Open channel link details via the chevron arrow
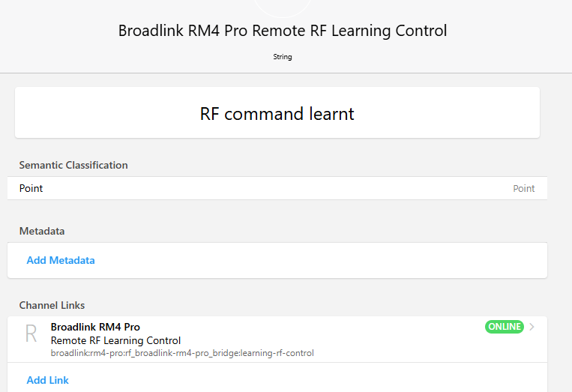This screenshot has height=392, width=572. 532,327
